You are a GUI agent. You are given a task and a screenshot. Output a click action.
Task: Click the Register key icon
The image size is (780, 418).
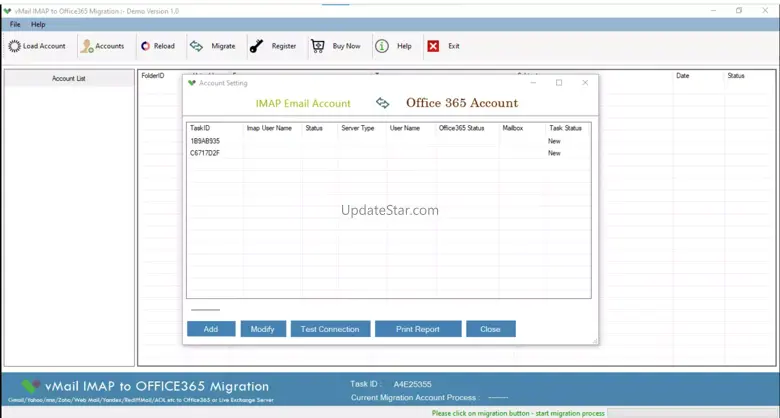pyautogui.click(x=256, y=46)
